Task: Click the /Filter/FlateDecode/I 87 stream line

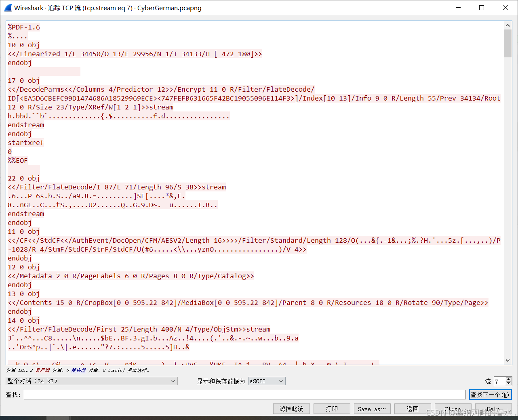Action: coord(117,187)
